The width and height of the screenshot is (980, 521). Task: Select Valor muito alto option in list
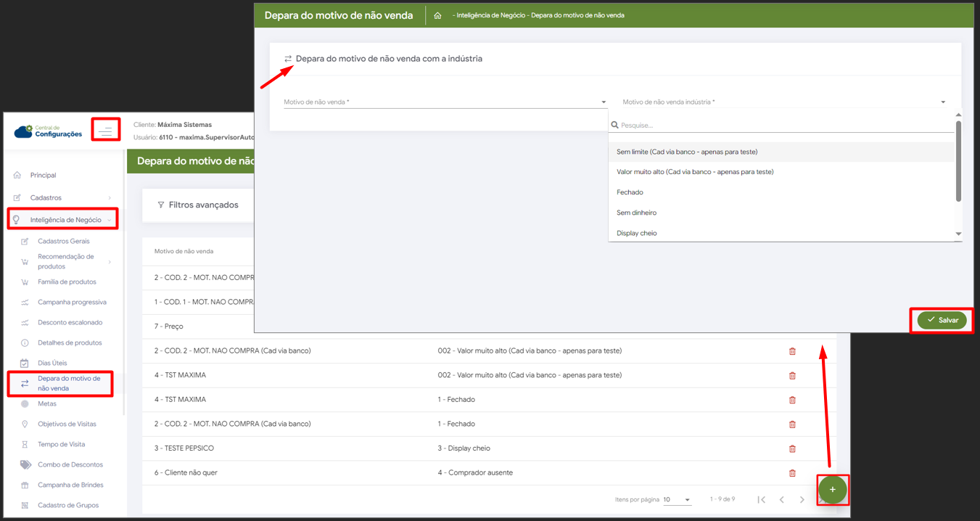[782, 172]
